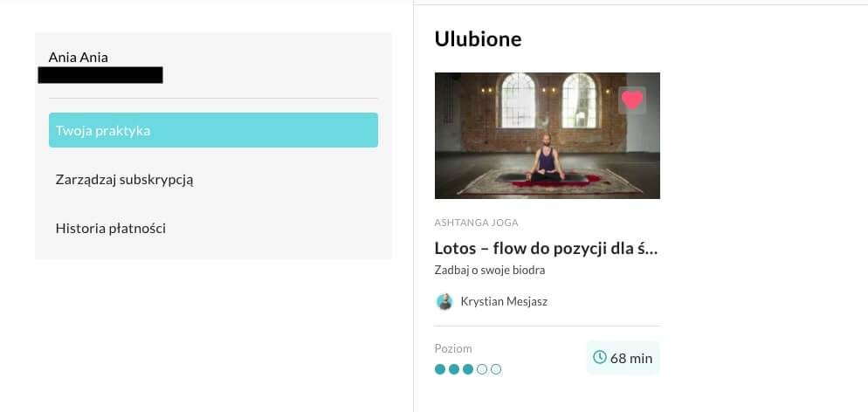The image size is (868, 412).
Task: Select the Twoja praktyka menu item
Action: click(213, 130)
